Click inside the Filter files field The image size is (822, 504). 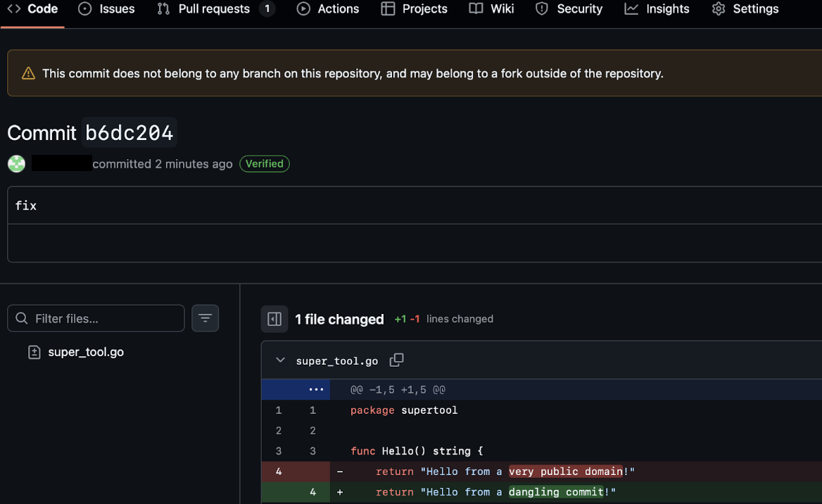pos(96,318)
